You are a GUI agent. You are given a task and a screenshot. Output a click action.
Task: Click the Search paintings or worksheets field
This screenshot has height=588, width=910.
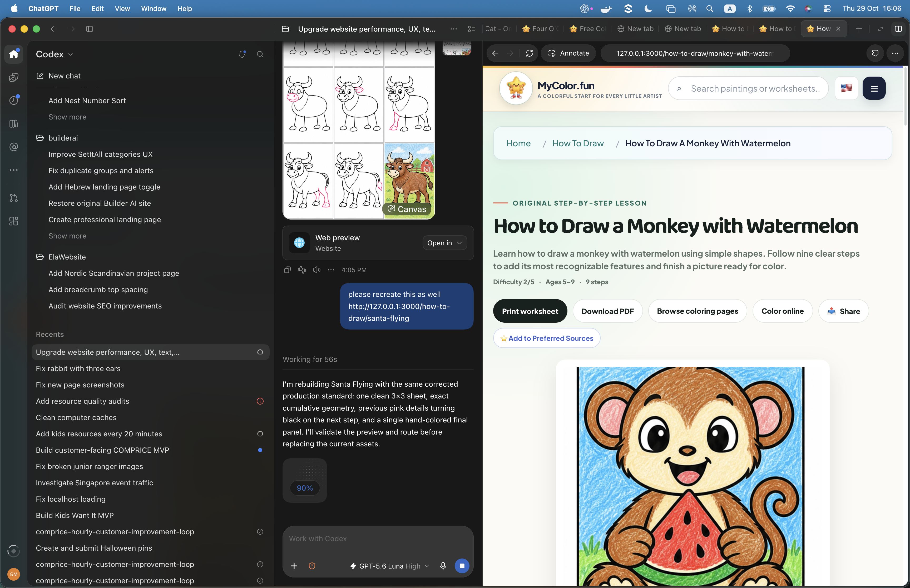point(749,89)
